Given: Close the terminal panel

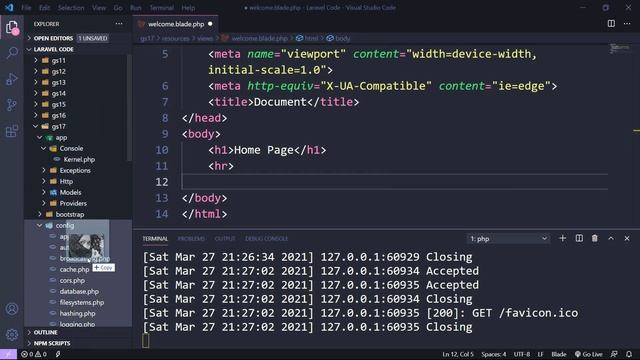Looking at the screenshot, I should coord(627,238).
